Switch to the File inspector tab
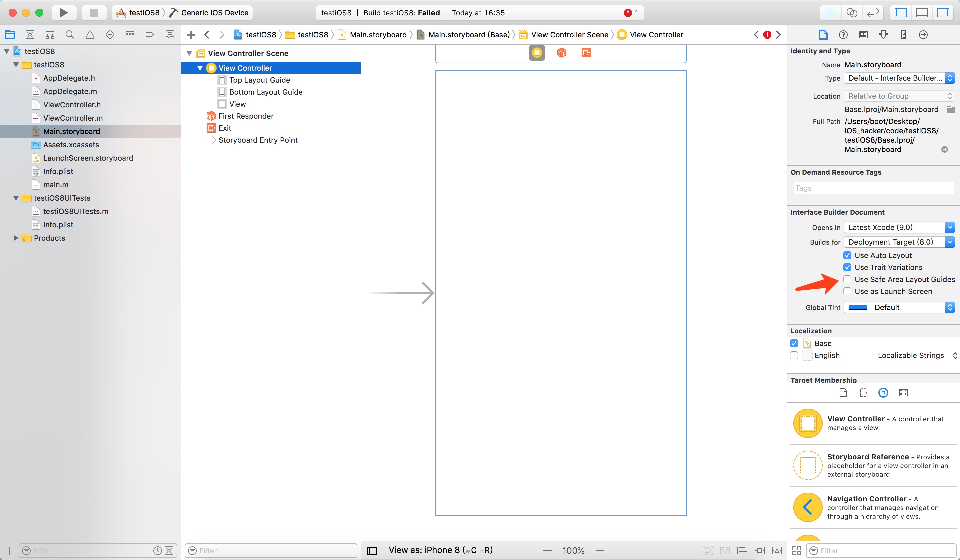Viewport: 960px width, 560px height. pyautogui.click(x=823, y=35)
